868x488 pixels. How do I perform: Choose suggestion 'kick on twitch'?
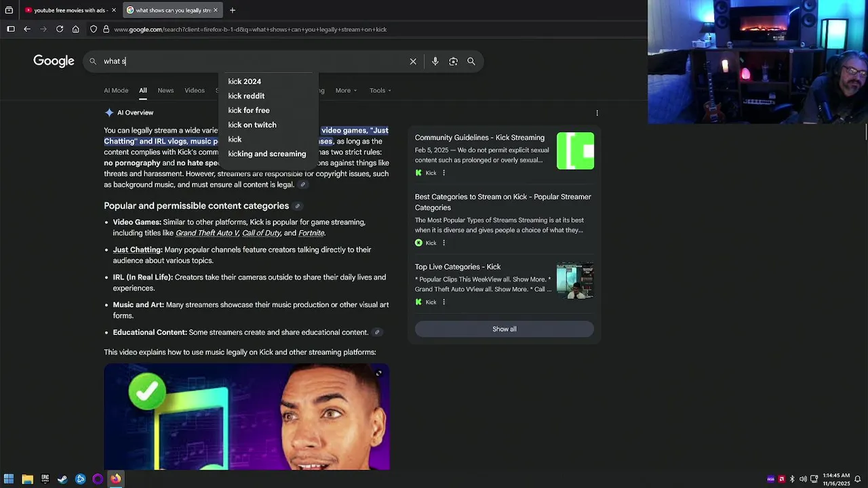252,125
